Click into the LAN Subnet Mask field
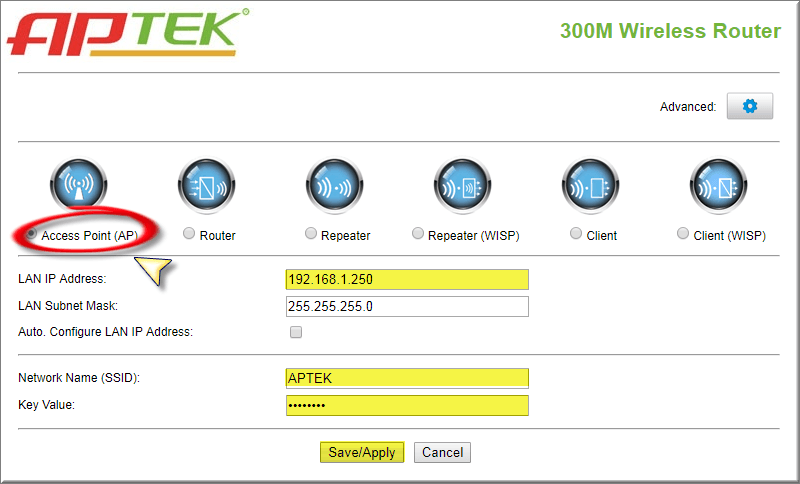Image resolution: width=800 pixels, height=484 pixels. (406, 306)
